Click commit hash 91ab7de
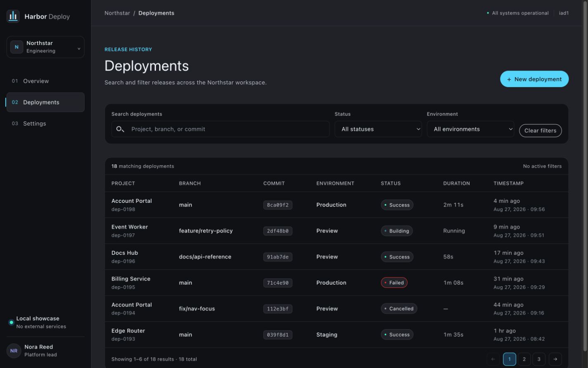588x368 pixels. point(278,257)
